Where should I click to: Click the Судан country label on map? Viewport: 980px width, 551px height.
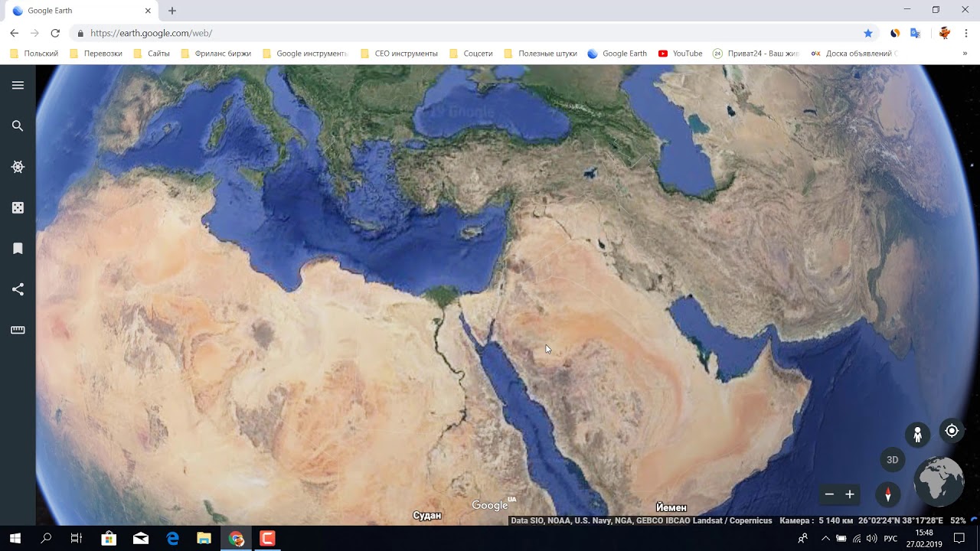click(427, 515)
